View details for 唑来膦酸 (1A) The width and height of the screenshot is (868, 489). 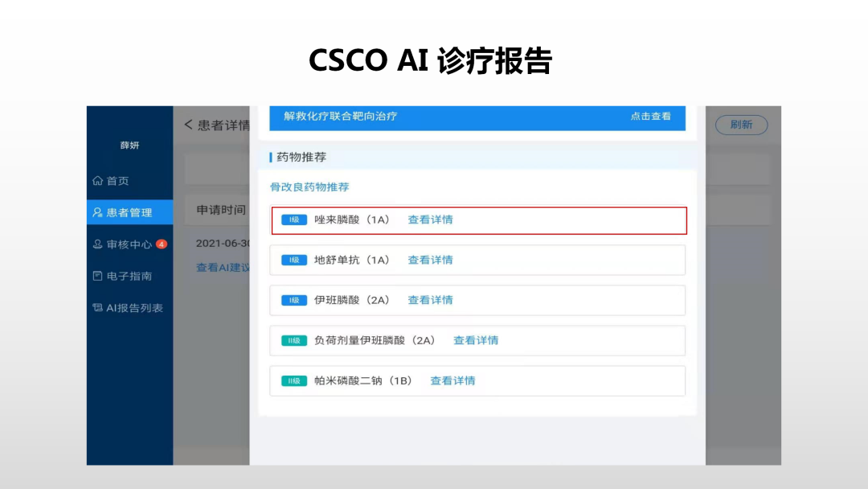coord(430,220)
